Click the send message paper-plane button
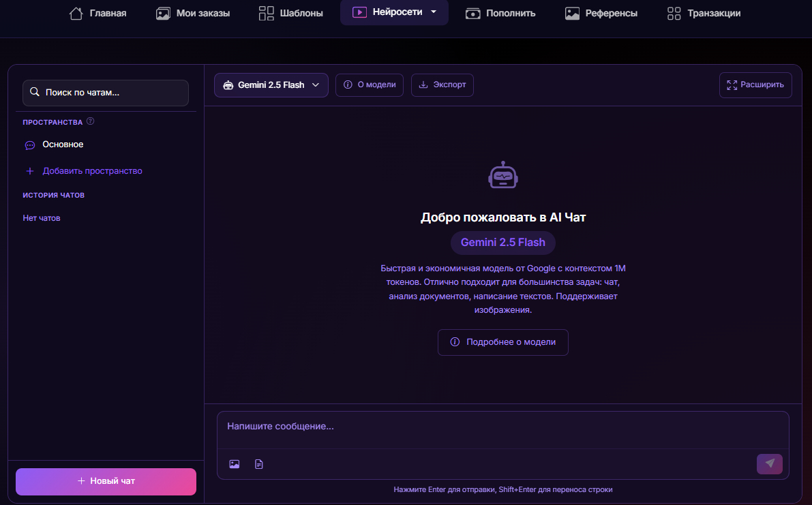The width and height of the screenshot is (812, 505). click(770, 463)
